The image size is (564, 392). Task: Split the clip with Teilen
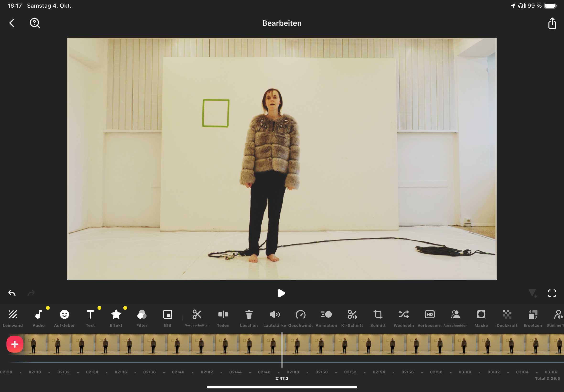(223, 318)
